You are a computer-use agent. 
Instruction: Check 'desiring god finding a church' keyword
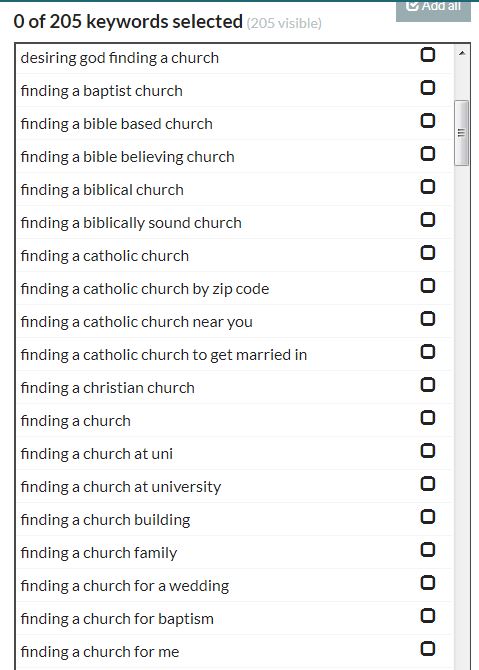(428, 55)
